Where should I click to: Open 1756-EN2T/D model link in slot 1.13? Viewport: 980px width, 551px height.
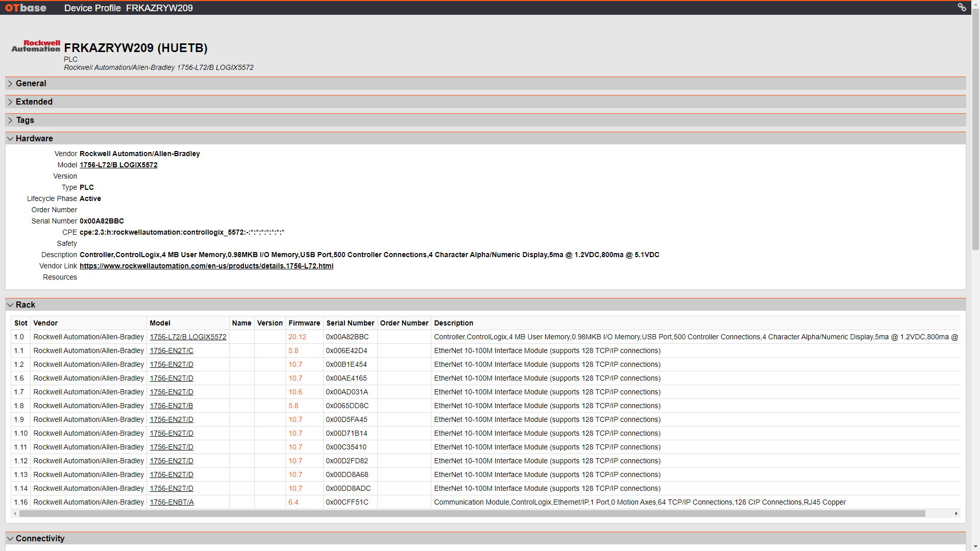tap(171, 474)
